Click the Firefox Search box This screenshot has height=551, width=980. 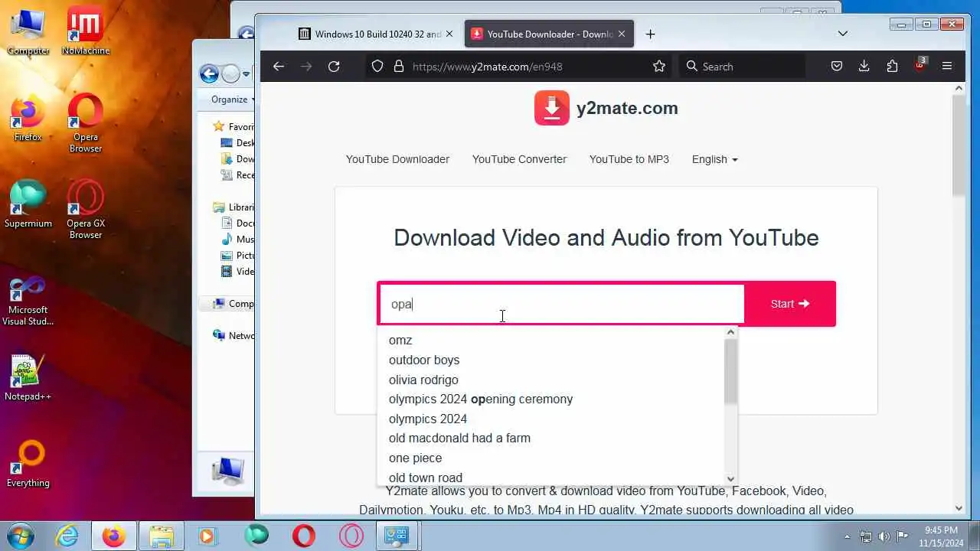[741, 67]
